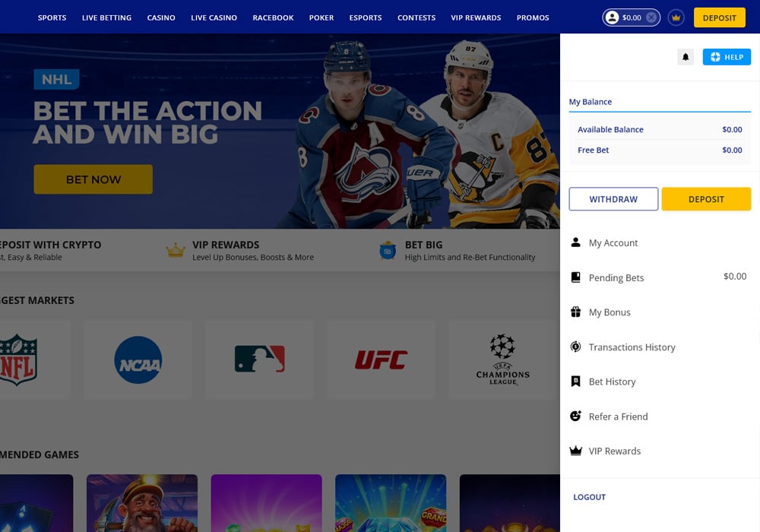Click the account balance profile icon
Image resolution: width=760 pixels, height=532 pixels.
point(612,17)
